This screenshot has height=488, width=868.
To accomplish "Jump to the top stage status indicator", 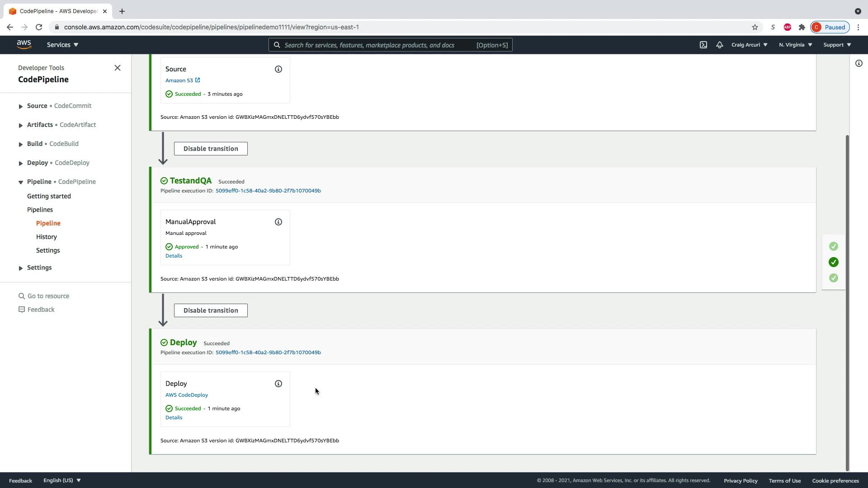I will point(834,246).
